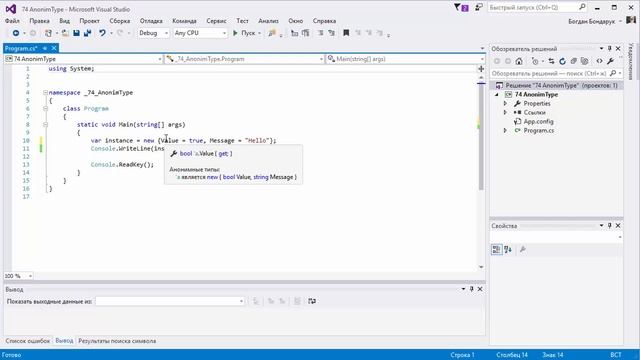
Task: Open the Правка menu
Action: [x=40, y=21]
